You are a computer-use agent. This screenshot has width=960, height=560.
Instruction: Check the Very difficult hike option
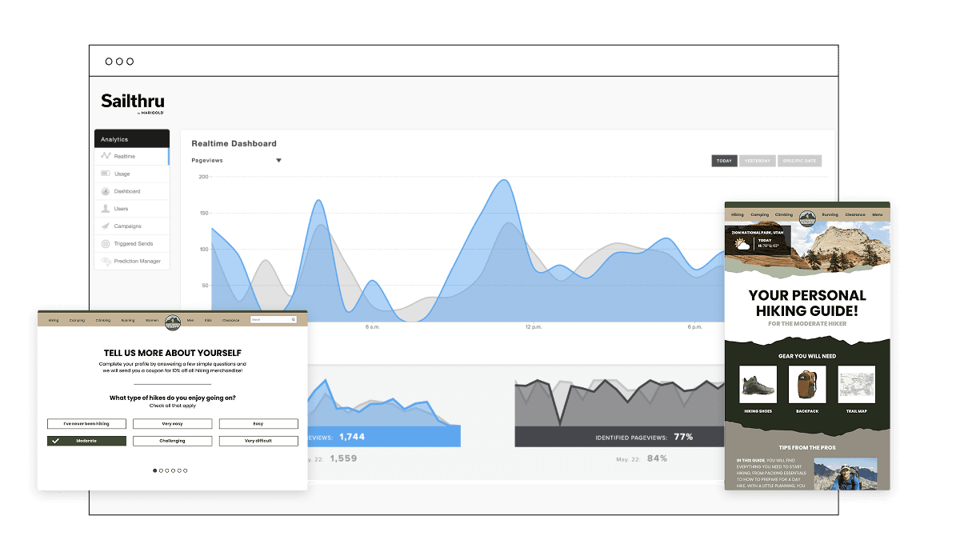coord(258,441)
